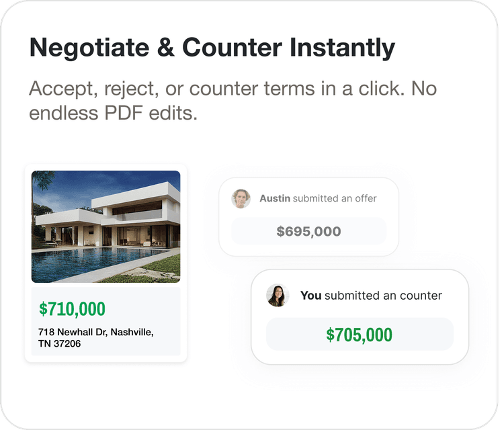Viewport: 504px width, 430px height.
Task: Click the TN 37206 zip code text
Action: 60,344
